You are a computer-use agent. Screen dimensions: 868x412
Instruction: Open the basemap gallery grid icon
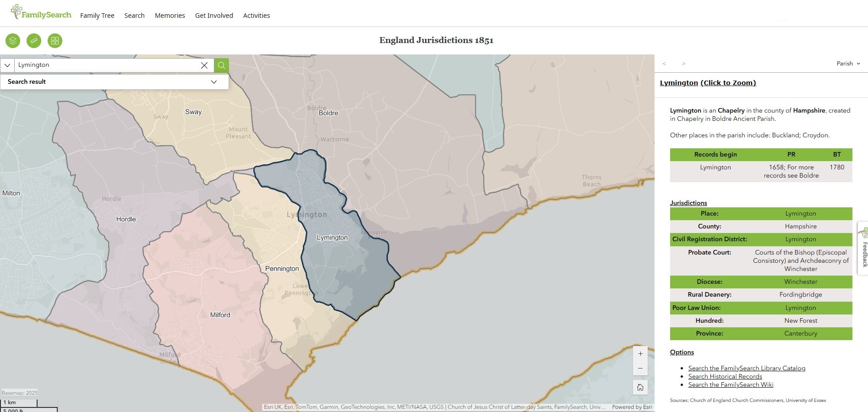pyautogui.click(x=55, y=41)
